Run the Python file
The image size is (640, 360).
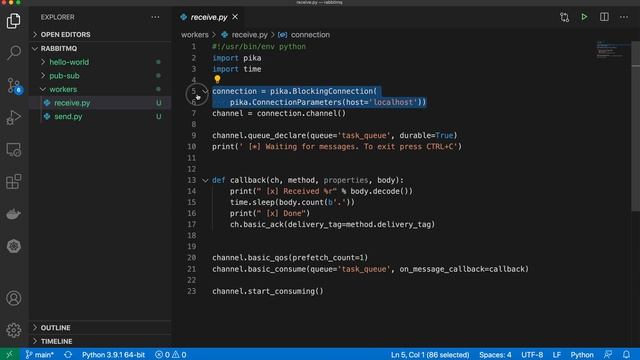[x=584, y=17]
